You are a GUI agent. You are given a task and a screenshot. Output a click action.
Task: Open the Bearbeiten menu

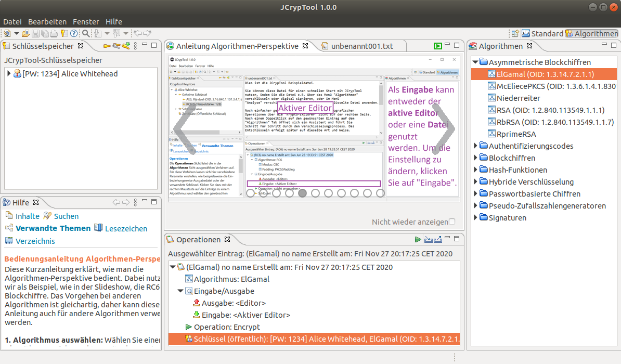tap(47, 22)
